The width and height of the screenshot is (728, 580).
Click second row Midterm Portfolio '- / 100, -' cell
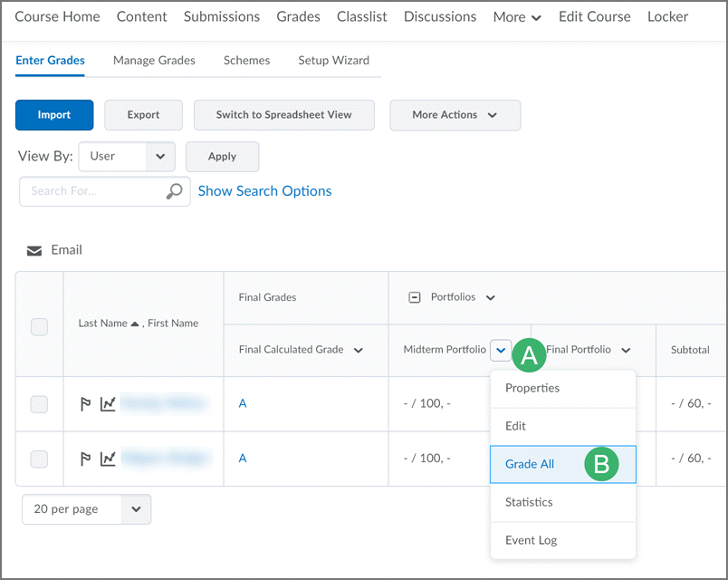[x=426, y=459]
